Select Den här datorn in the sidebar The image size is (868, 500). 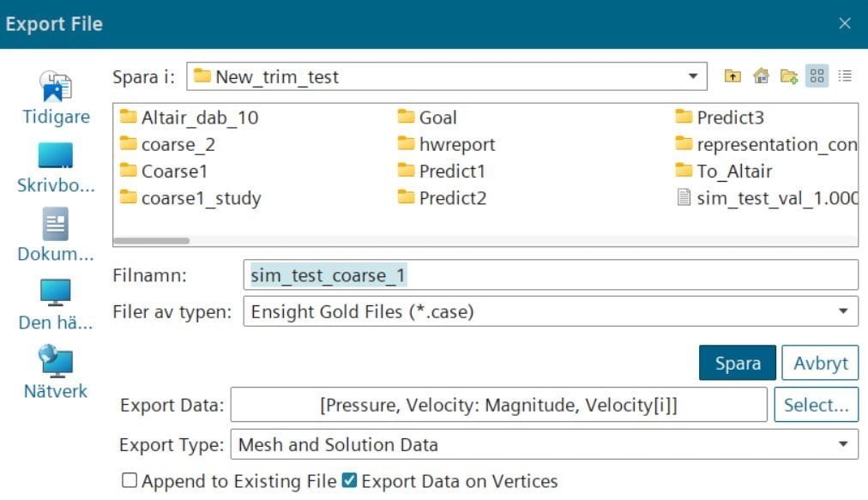55,304
